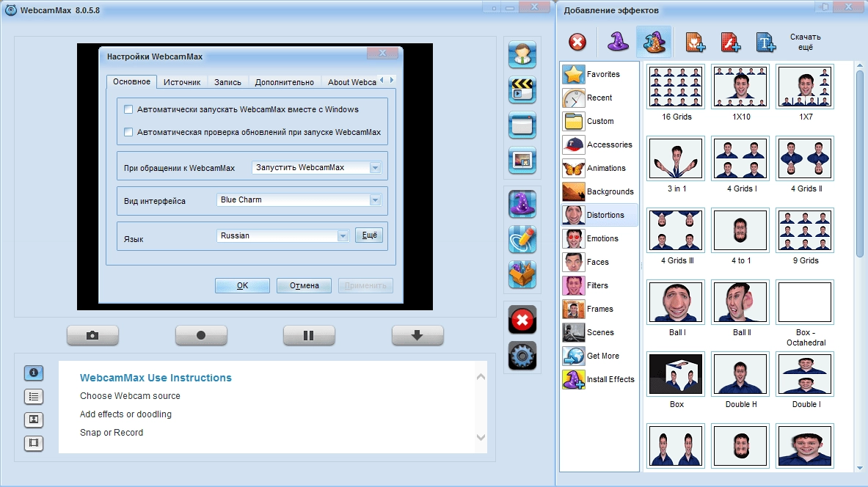Open the Recent effects category
This screenshot has width=868, height=487.
599,98
